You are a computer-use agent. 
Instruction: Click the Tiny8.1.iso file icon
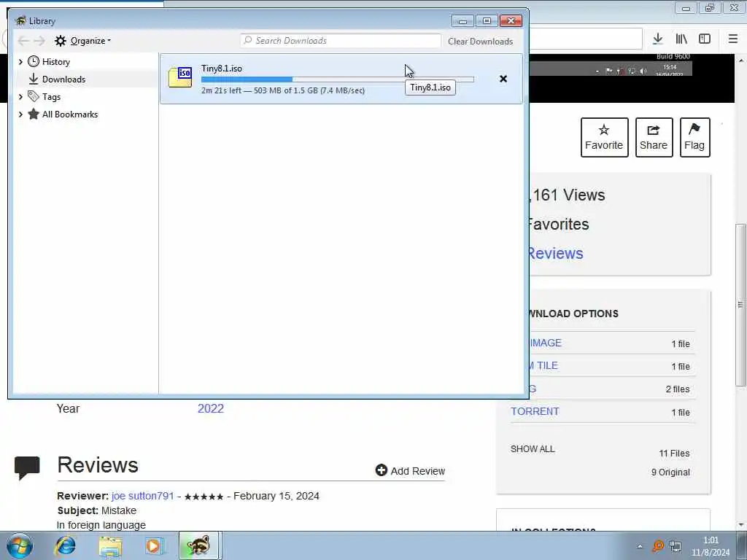click(180, 77)
